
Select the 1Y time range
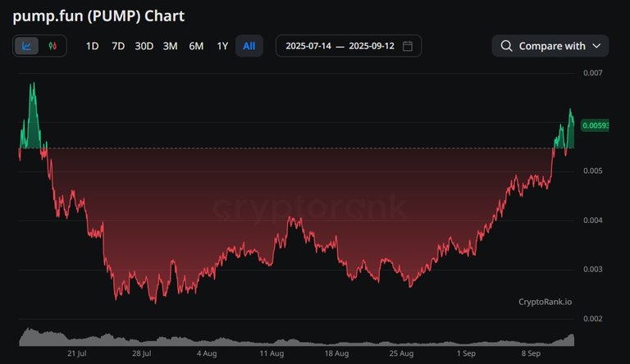(222, 46)
